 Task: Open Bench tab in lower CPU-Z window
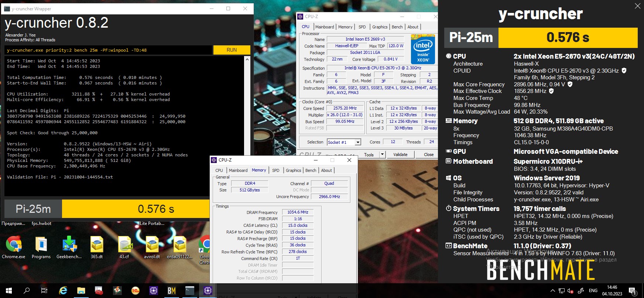tap(311, 170)
